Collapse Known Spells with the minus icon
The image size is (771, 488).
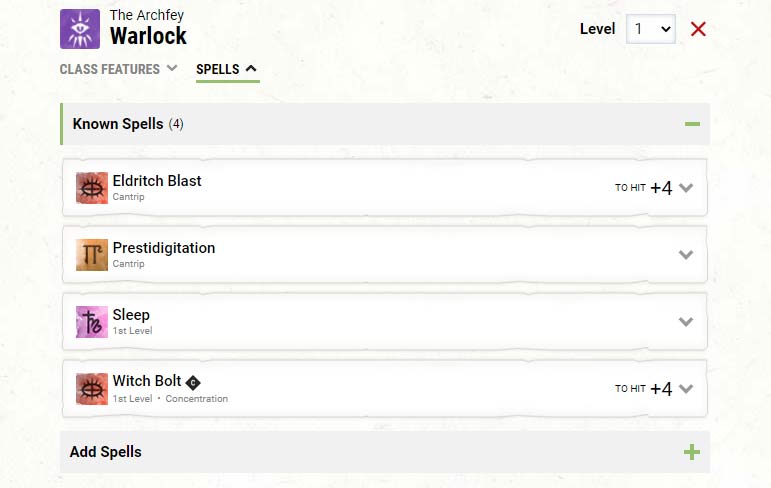pos(692,124)
